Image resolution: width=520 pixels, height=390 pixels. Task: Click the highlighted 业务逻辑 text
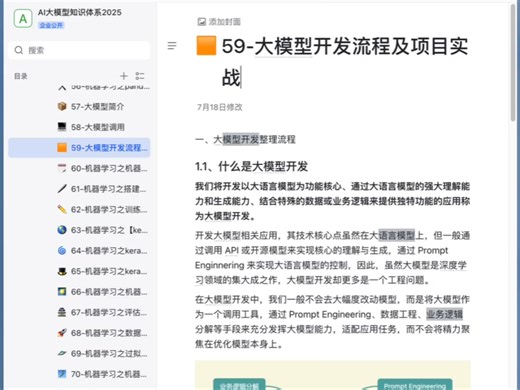[444, 314]
